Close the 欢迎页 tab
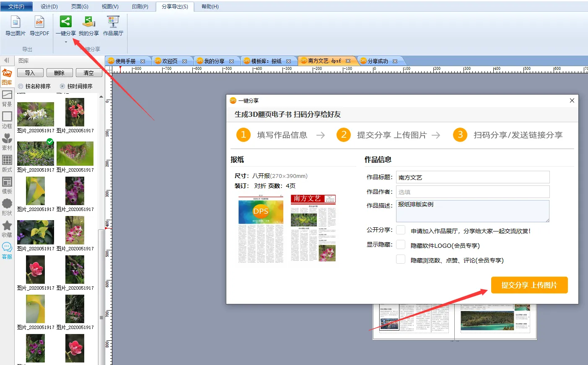588x365 pixels. [x=184, y=61]
